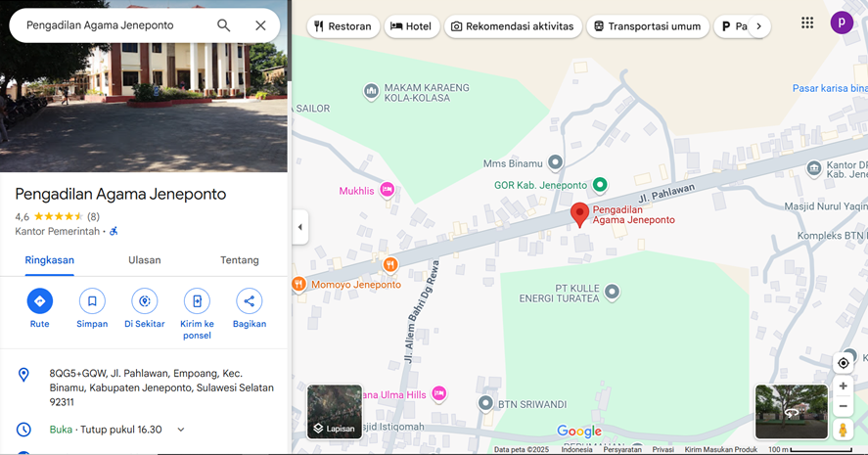Open the Google apps grid

coord(807,23)
